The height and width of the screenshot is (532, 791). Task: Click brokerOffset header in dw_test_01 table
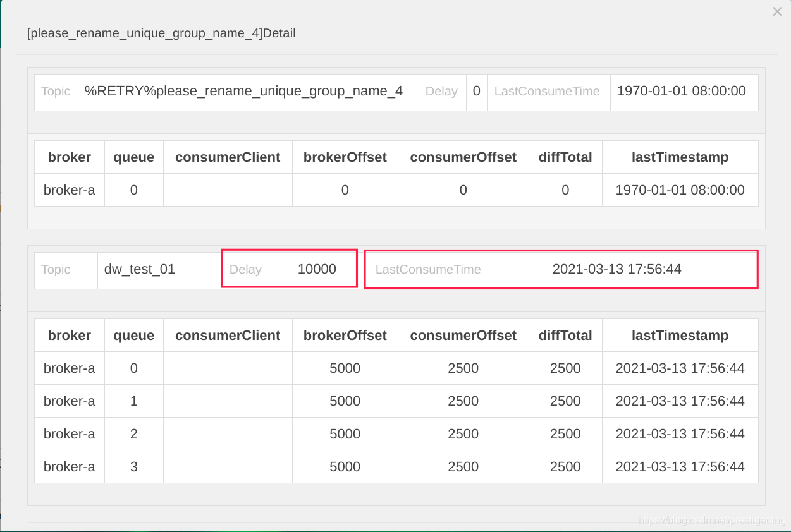pyautogui.click(x=345, y=336)
